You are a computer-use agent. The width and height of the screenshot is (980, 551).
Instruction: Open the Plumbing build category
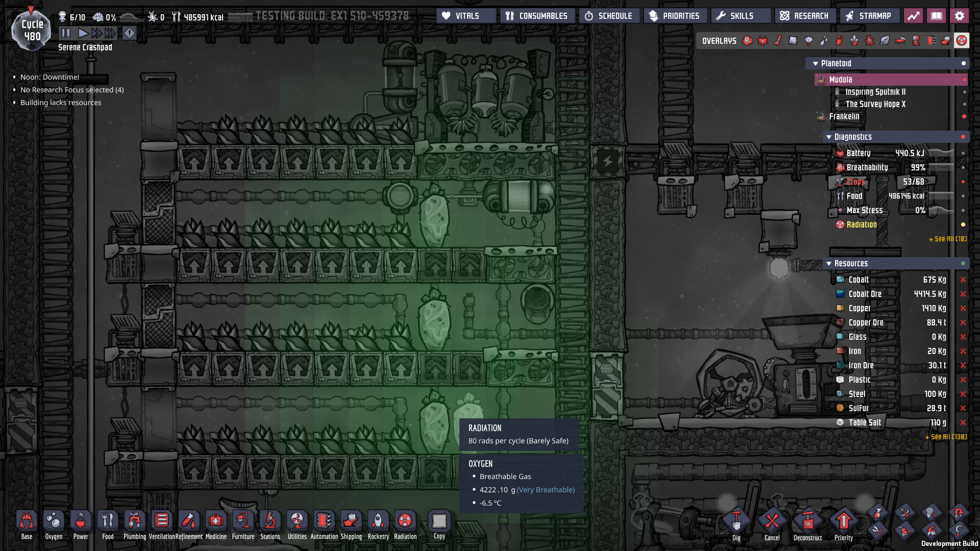pos(134,521)
